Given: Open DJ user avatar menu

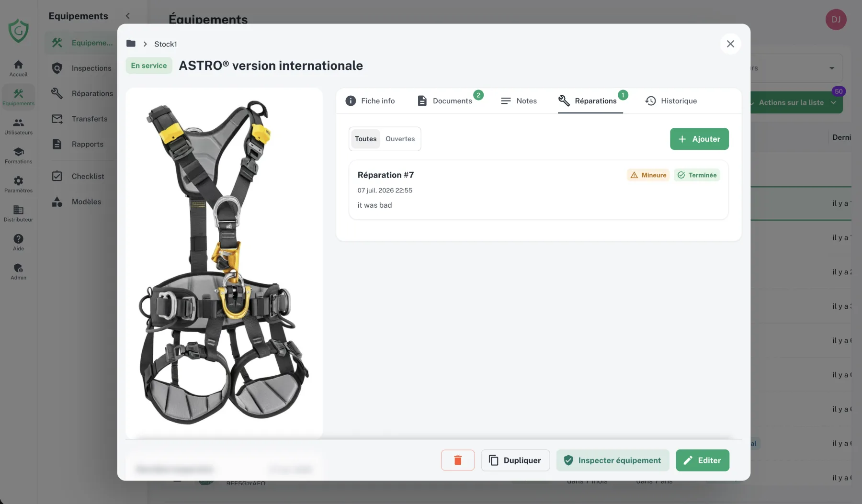Looking at the screenshot, I should click(x=836, y=20).
